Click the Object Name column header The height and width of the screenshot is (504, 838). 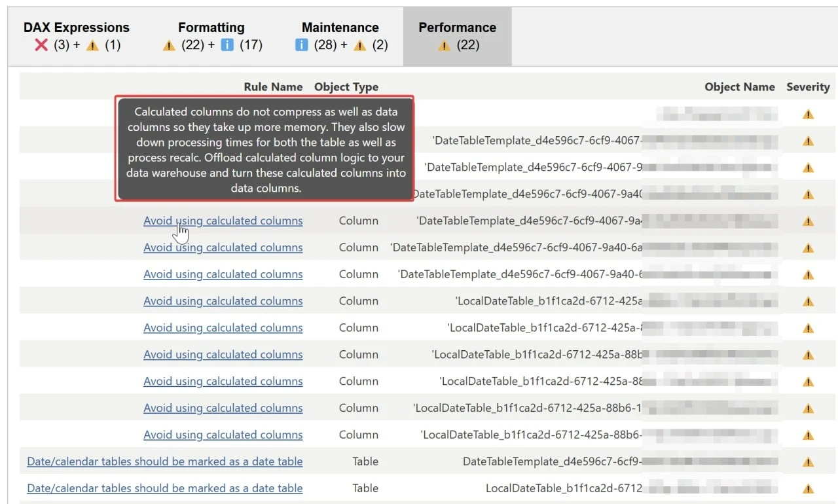[740, 87]
